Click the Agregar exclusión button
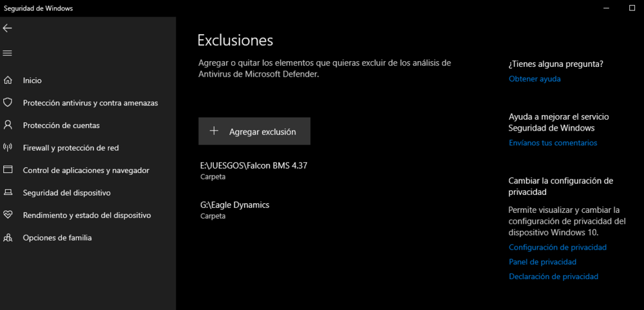 (x=254, y=131)
